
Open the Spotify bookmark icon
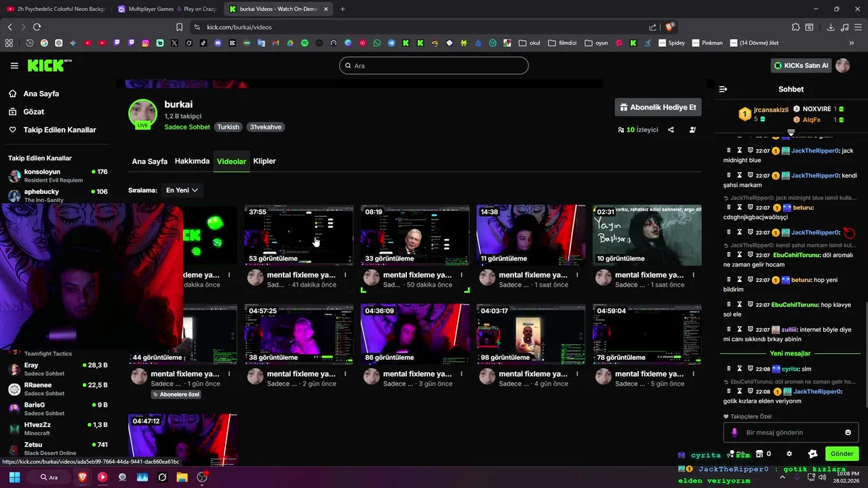point(304,43)
